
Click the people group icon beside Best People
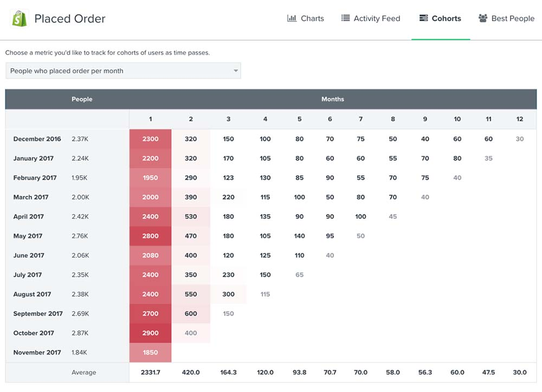click(x=483, y=18)
